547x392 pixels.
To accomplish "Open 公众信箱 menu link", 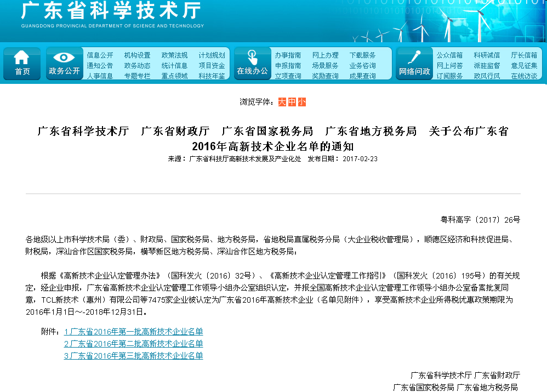I will point(449,55).
